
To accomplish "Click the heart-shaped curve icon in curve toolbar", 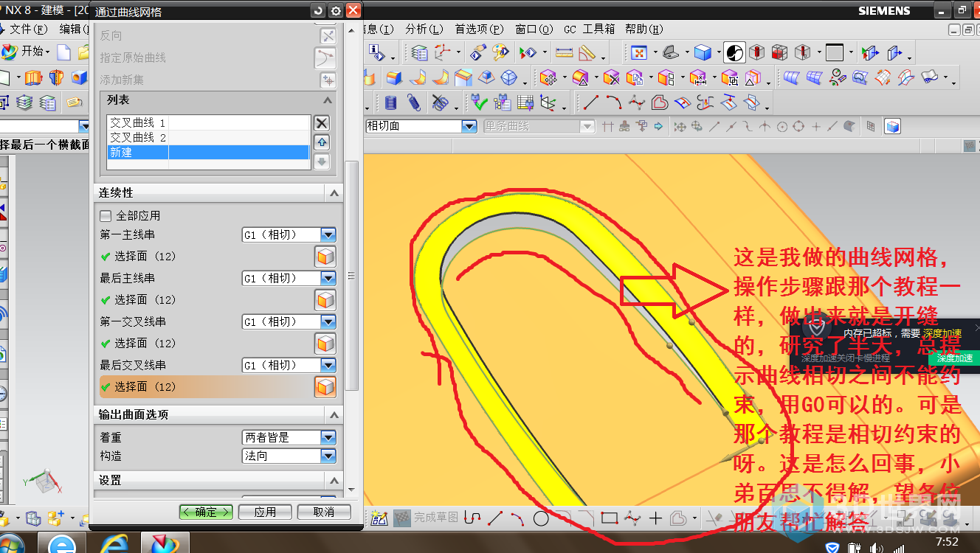I will click(x=659, y=102).
